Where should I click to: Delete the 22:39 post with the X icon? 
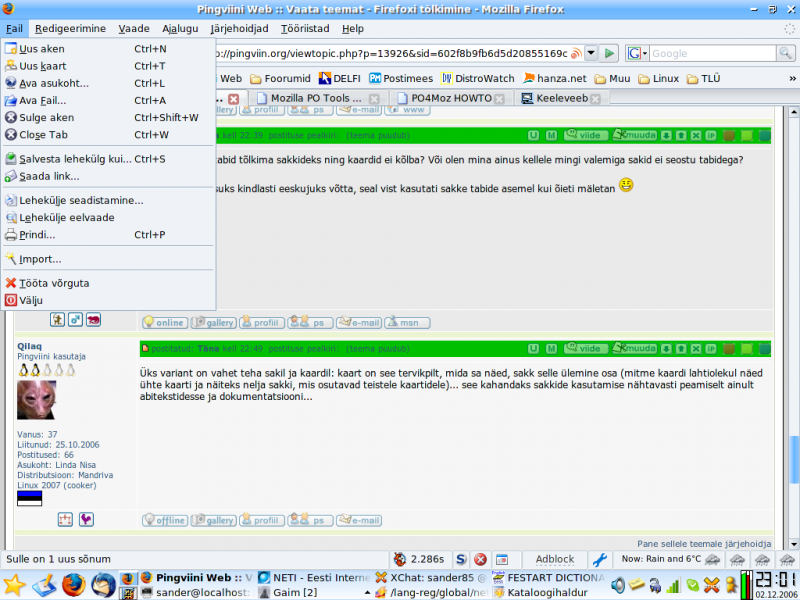click(696, 135)
